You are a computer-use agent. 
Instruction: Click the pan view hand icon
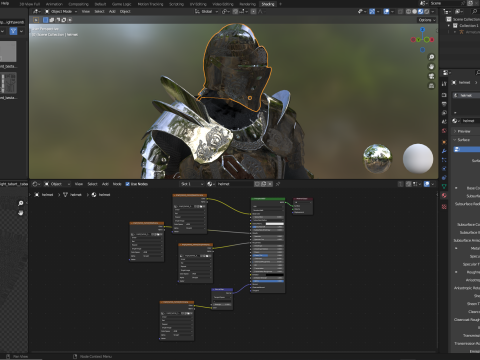(x=431, y=67)
